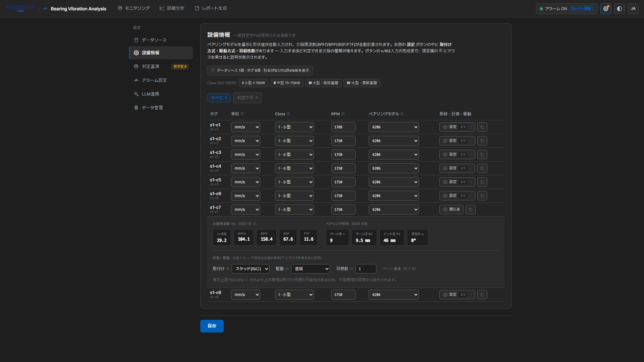644x362 pixels.
Task: Copy settings icon for row s1-c7
Action: [x=470, y=209]
